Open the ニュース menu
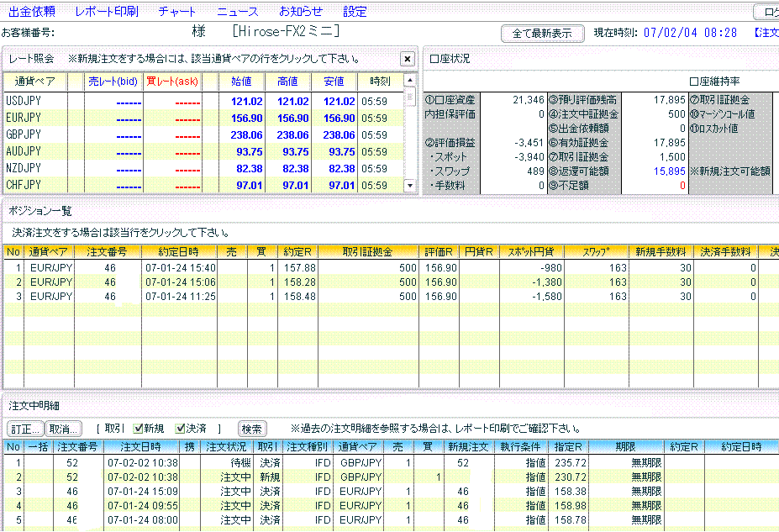The width and height of the screenshot is (779, 532). pos(238,11)
